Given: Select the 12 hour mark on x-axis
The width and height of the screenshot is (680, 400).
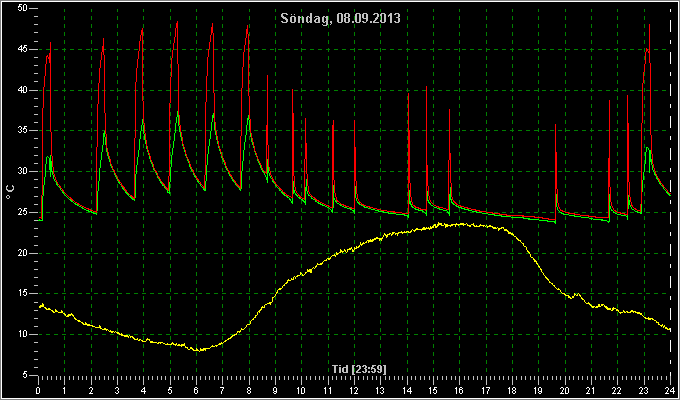Looking at the screenshot, I should (354, 390).
